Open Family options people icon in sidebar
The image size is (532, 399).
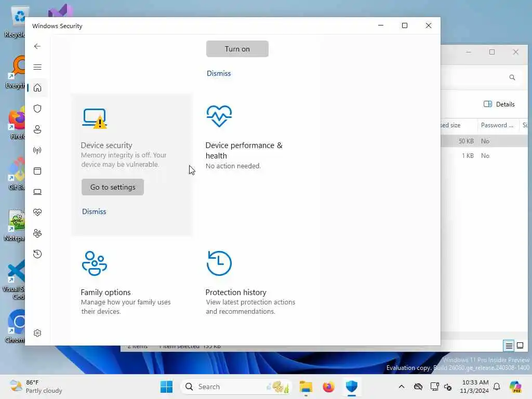pyautogui.click(x=37, y=233)
